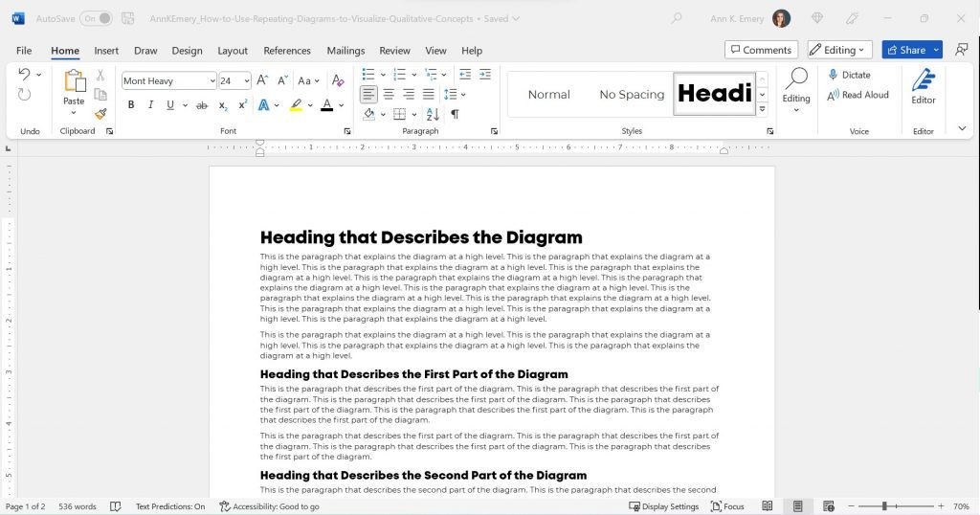Click the zoom slider handle

[x=884, y=506]
